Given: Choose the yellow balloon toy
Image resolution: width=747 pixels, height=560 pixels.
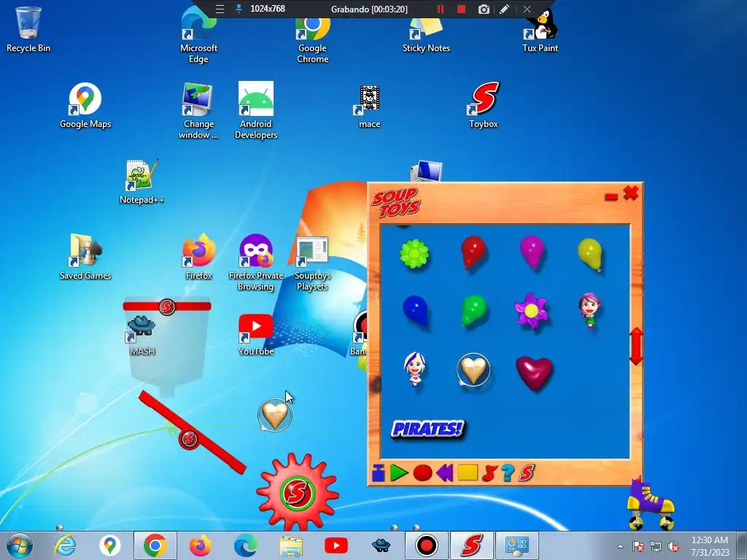Looking at the screenshot, I should [589, 254].
